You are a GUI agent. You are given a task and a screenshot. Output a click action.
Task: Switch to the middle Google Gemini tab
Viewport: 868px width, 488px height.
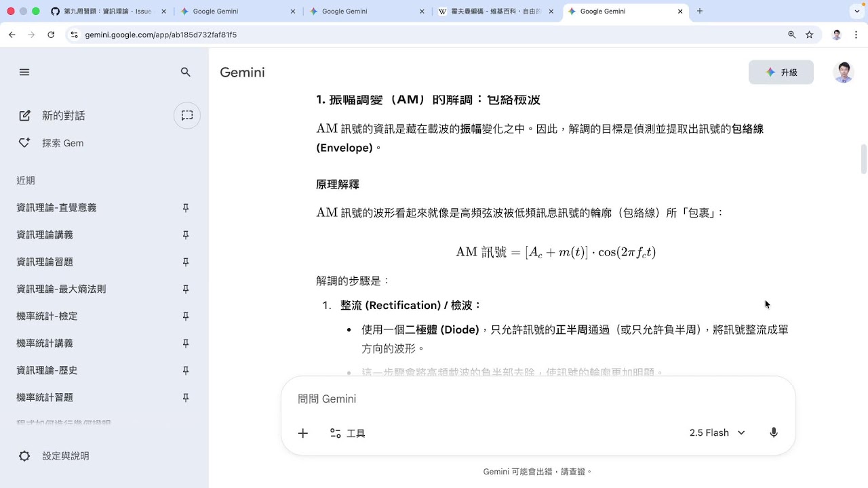366,12
